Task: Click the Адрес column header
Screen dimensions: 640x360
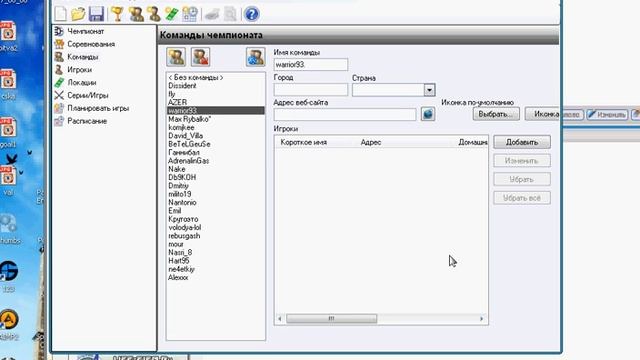Action: click(371, 142)
